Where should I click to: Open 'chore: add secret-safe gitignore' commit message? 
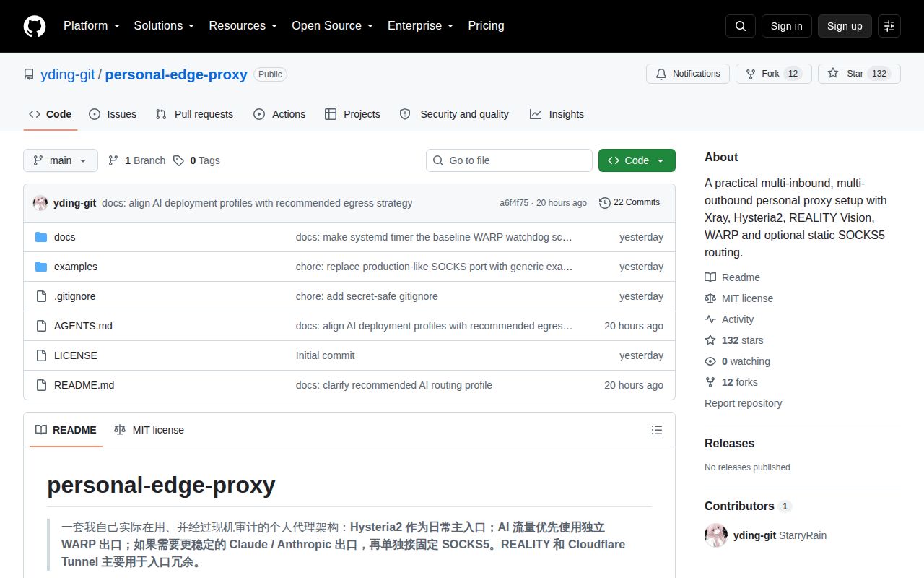367,296
